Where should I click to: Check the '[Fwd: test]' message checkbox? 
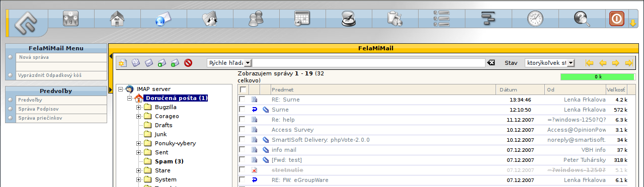[243, 159]
